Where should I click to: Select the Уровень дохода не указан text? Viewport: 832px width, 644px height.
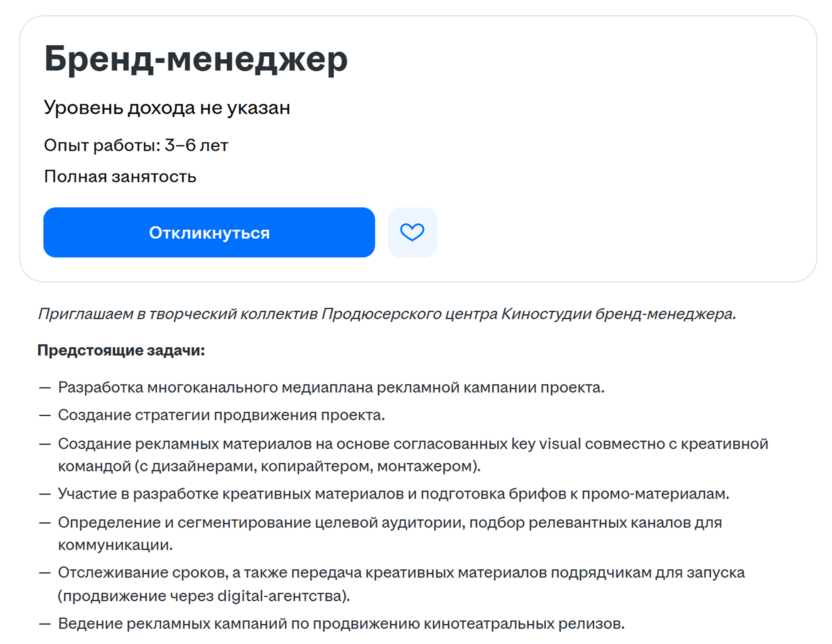(x=167, y=108)
